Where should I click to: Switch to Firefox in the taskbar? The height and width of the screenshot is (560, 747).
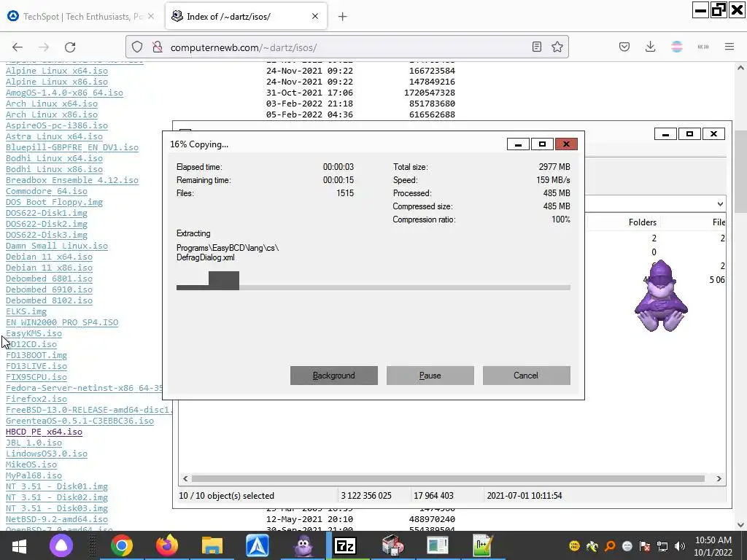coord(167,545)
